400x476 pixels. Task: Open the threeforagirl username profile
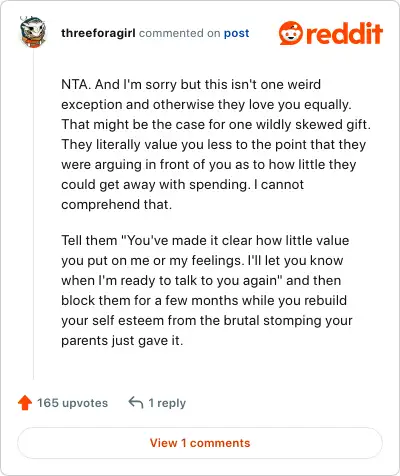(x=98, y=33)
